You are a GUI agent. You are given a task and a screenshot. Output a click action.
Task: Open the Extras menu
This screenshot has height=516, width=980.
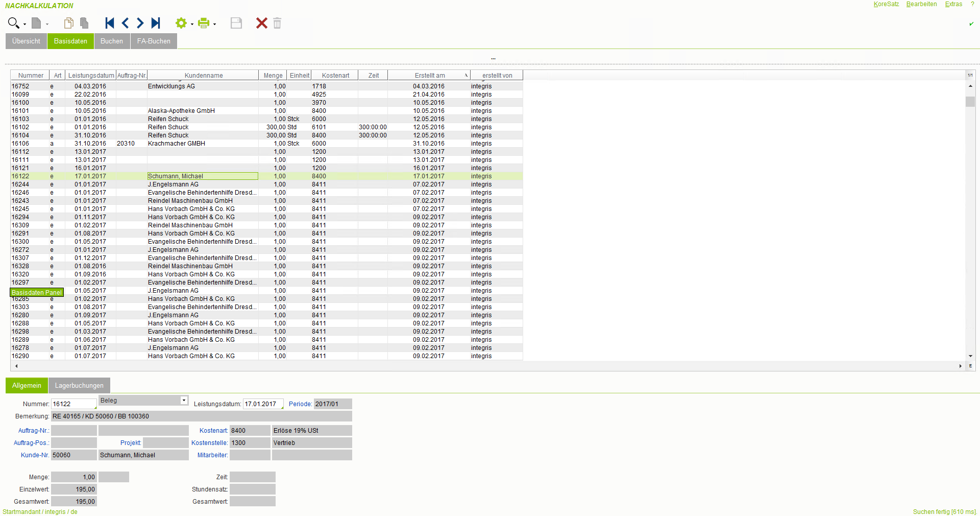click(953, 4)
